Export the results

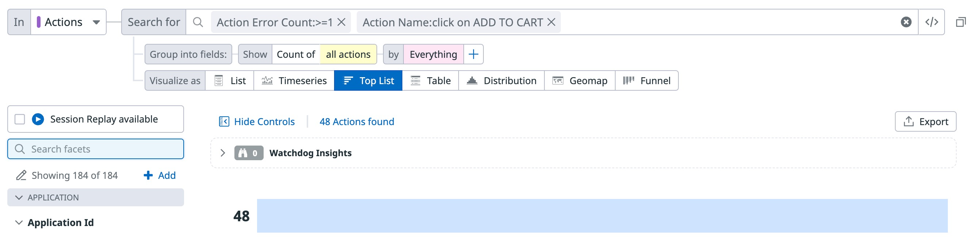coord(925,121)
